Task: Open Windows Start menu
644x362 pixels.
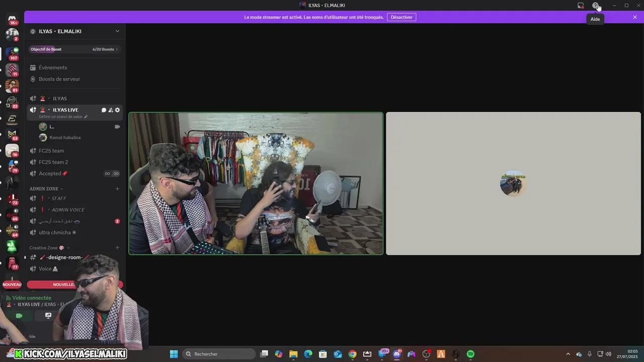Action: [174, 354]
